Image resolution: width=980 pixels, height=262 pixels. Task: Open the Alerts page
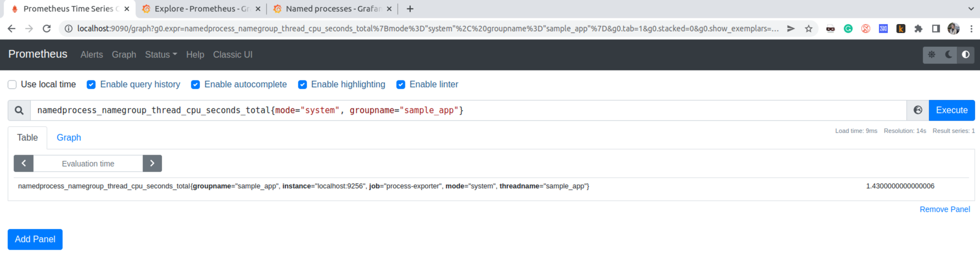coord(91,55)
